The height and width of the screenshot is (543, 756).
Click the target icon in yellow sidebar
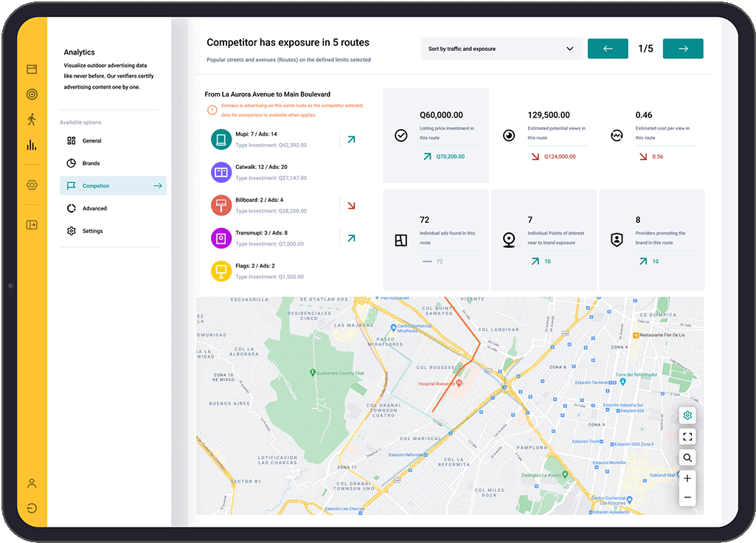[x=32, y=94]
